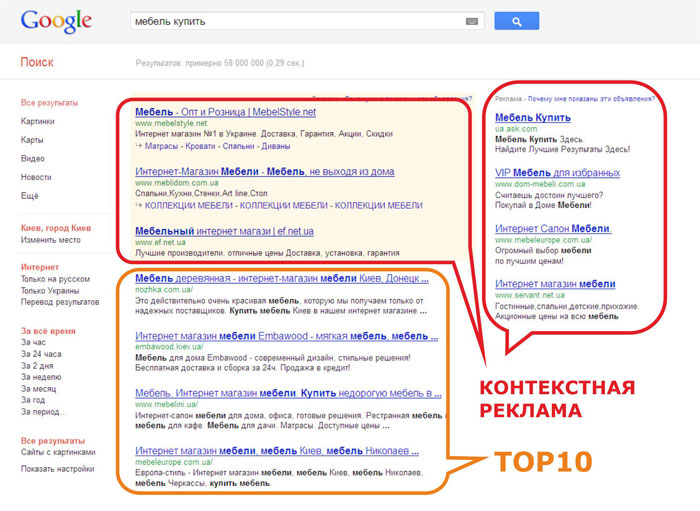The width and height of the screenshot is (700, 511).
Task: Filter results by 'За 24 часа'
Action: click(x=41, y=354)
